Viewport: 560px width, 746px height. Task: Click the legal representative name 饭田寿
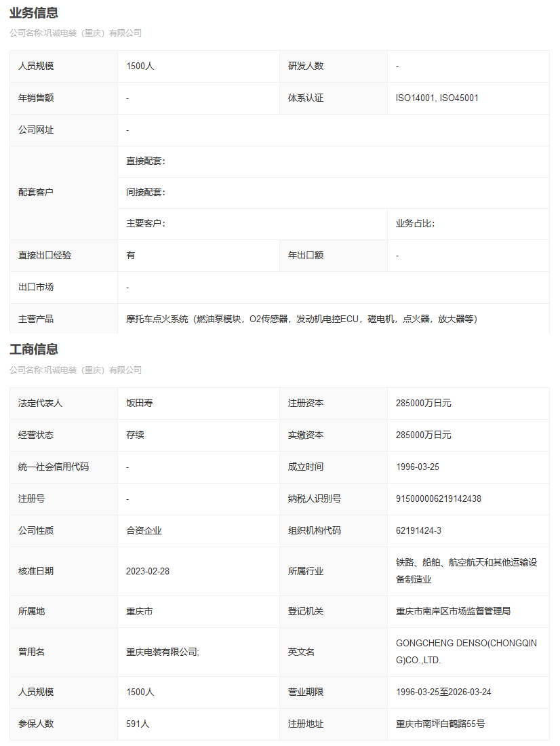[140, 404]
